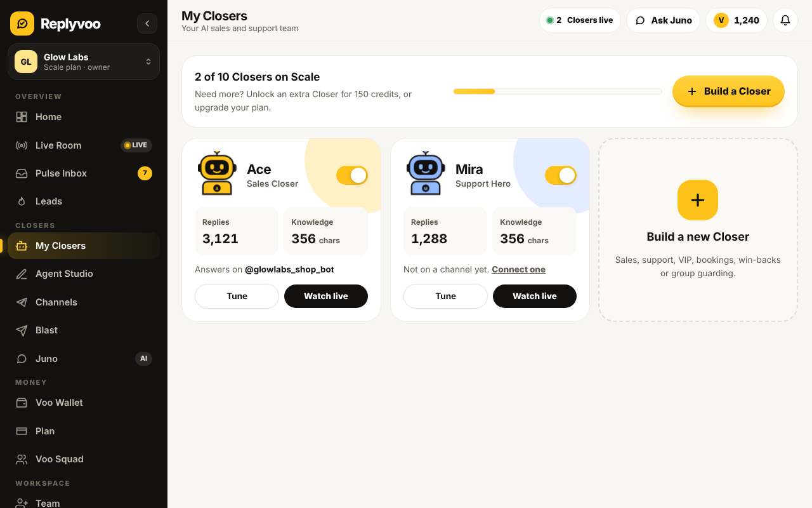Tune the Mira closer

(x=445, y=296)
